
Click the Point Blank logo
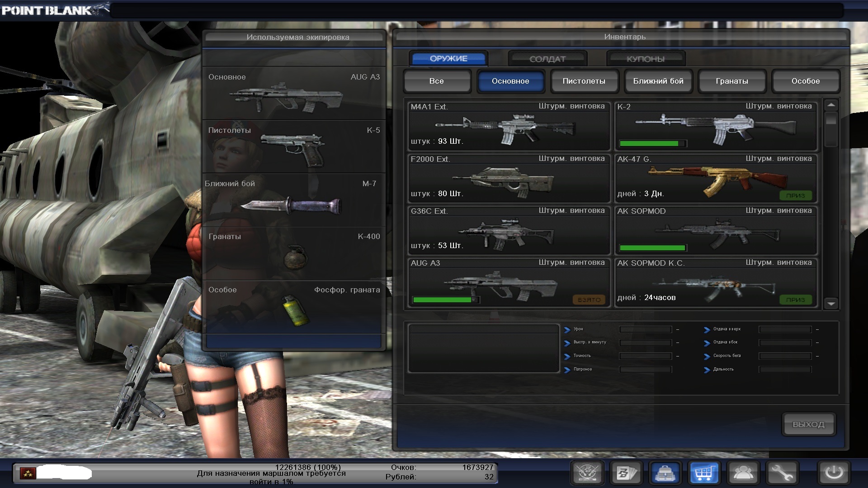point(55,9)
